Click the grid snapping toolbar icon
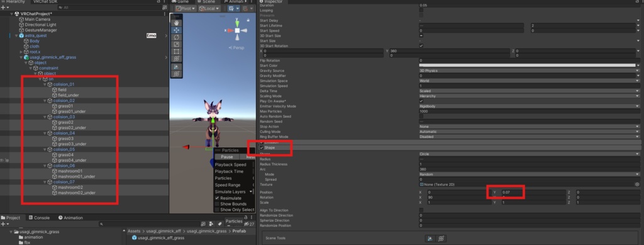The image size is (644, 245). pyautogui.click(x=231, y=8)
